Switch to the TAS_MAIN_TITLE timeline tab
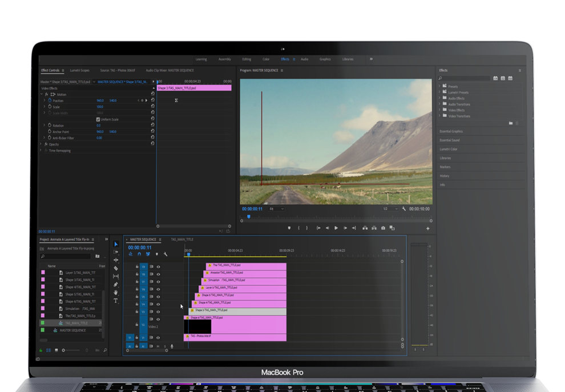The image size is (565, 392). tap(182, 239)
